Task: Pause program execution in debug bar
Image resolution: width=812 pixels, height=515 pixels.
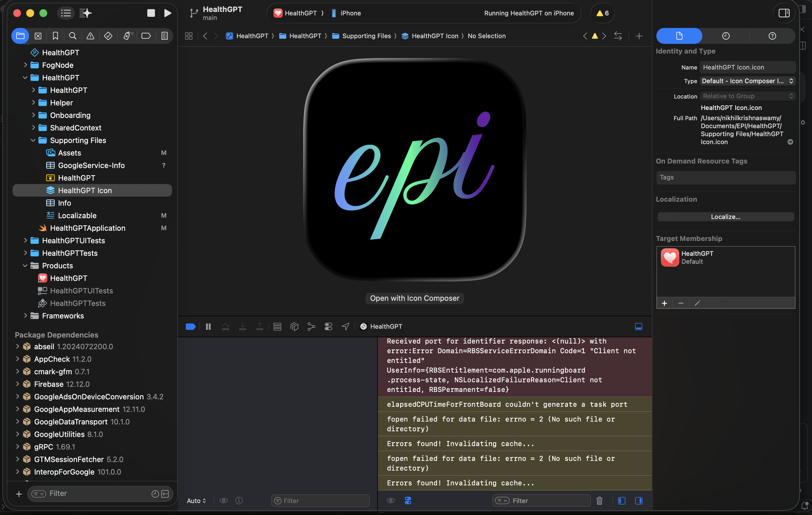Action: click(x=208, y=326)
